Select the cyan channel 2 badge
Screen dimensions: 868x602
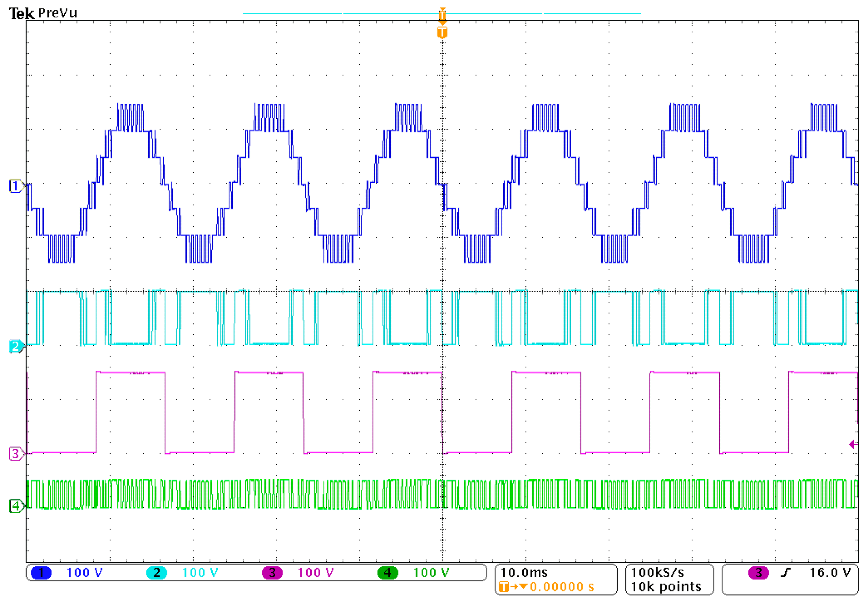156,573
